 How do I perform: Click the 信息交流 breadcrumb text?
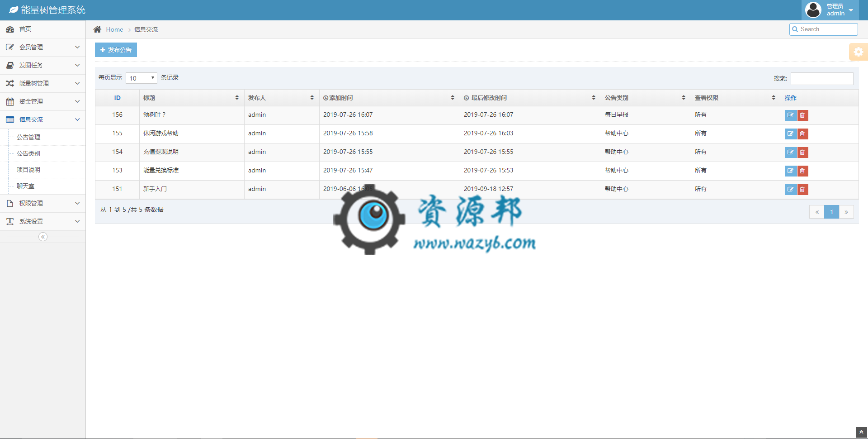(146, 29)
